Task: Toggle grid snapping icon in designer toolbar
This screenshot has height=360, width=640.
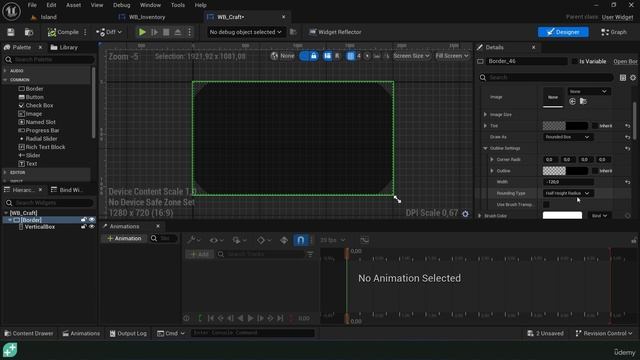Action: pyautogui.click(x=351, y=56)
